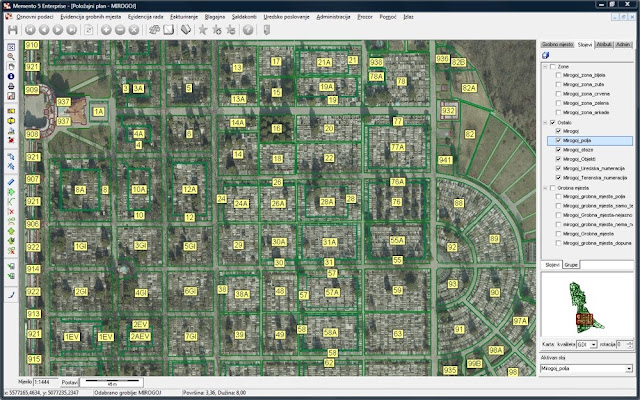
Task: Click the curved line tool at left toolbar bottom
Action: coord(11,295)
